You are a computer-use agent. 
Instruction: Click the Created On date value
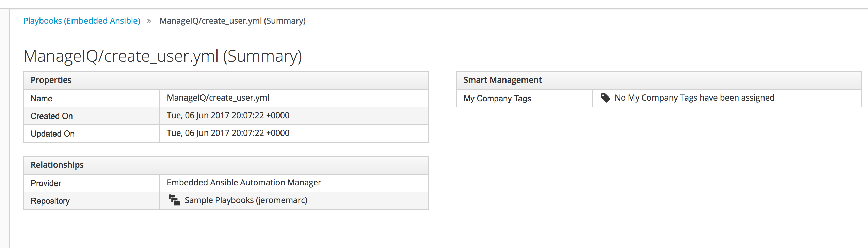228,116
